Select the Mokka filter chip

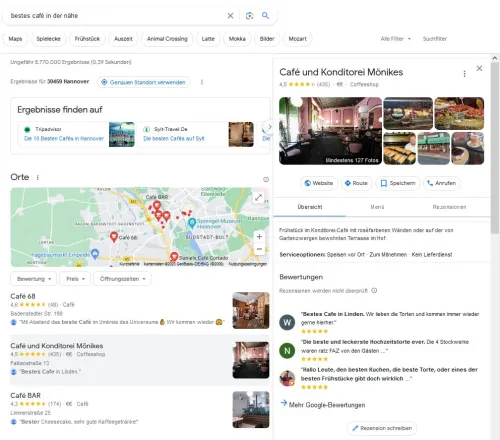(237, 39)
